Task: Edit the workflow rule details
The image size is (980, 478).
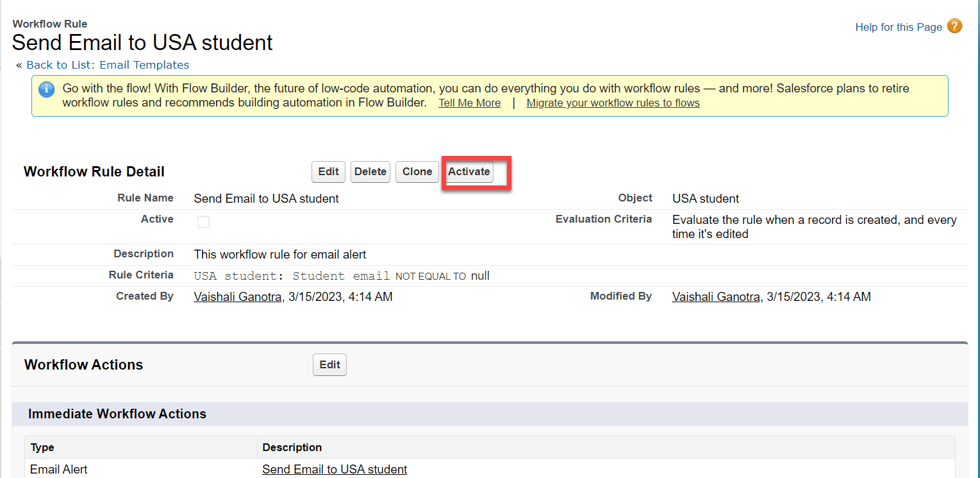Action: (x=328, y=171)
